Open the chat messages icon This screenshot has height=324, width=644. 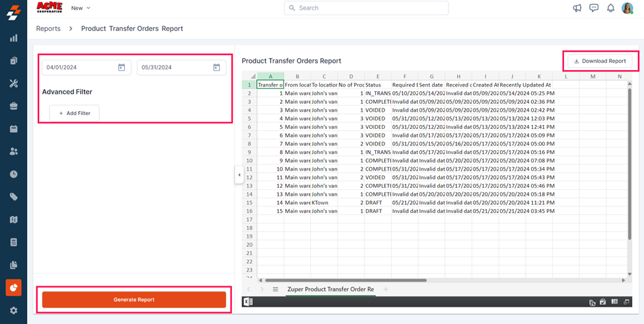tap(594, 8)
